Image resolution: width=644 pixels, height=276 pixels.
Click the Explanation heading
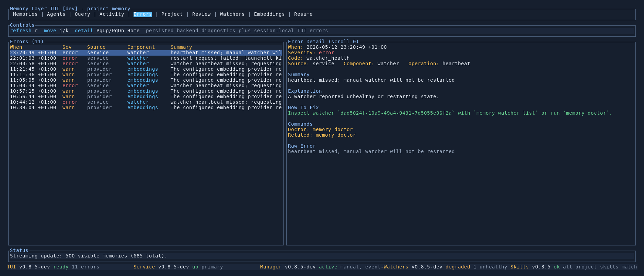point(305,91)
